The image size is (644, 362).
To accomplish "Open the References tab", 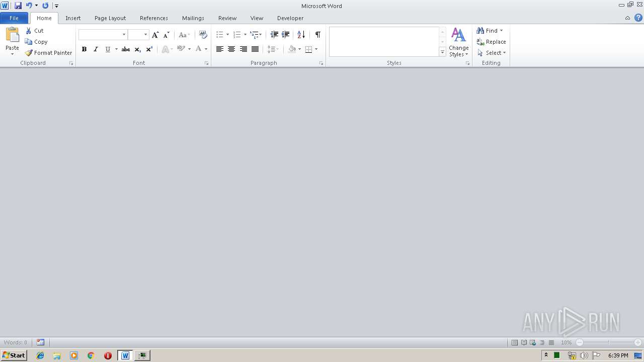I will [x=154, y=18].
